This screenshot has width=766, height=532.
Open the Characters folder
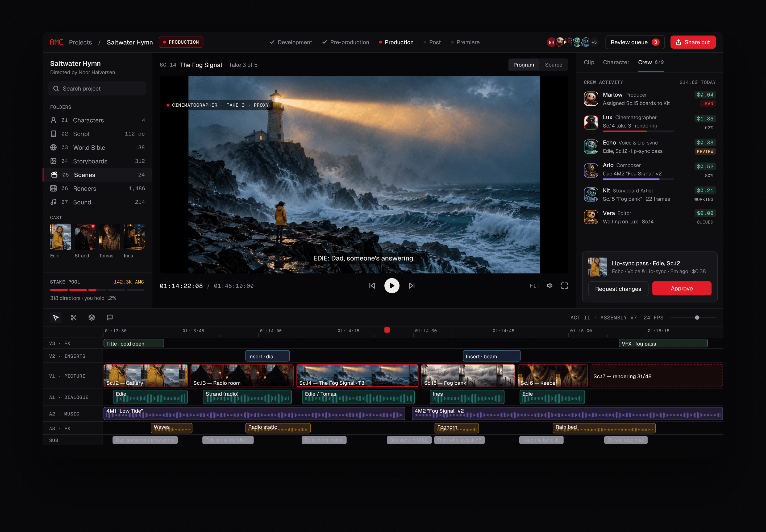coord(97,120)
